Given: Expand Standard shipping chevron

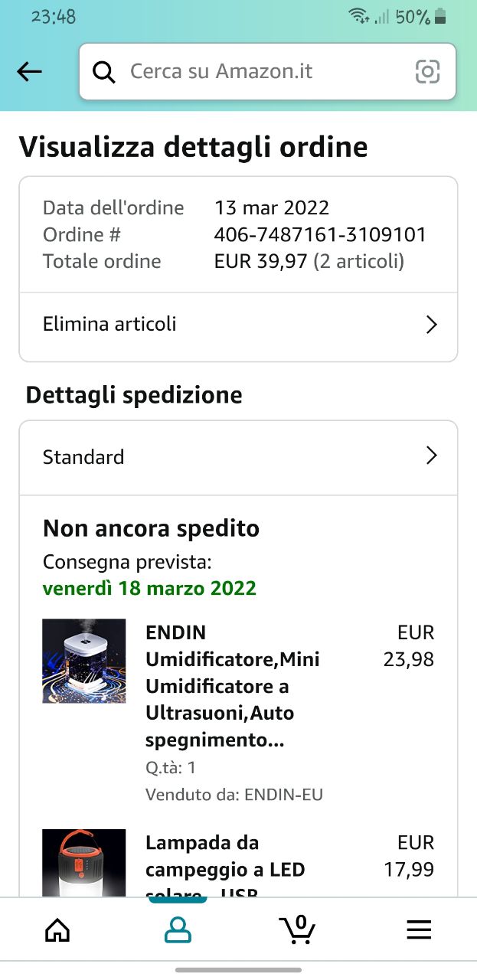Looking at the screenshot, I should tap(431, 457).
